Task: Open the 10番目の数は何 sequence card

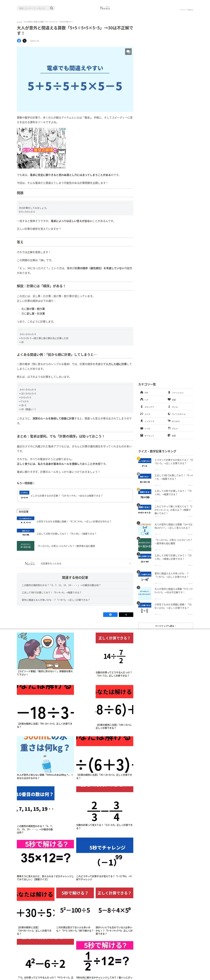Action: 36,810
